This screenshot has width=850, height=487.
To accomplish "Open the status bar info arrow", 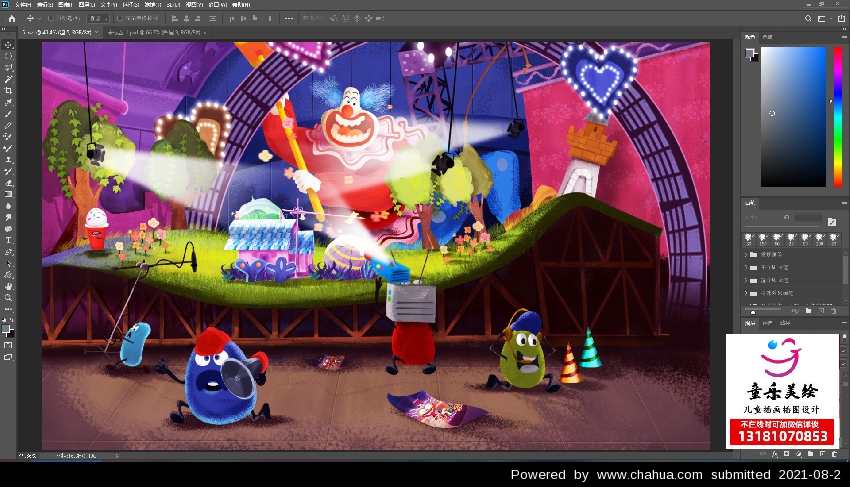I will point(117,456).
